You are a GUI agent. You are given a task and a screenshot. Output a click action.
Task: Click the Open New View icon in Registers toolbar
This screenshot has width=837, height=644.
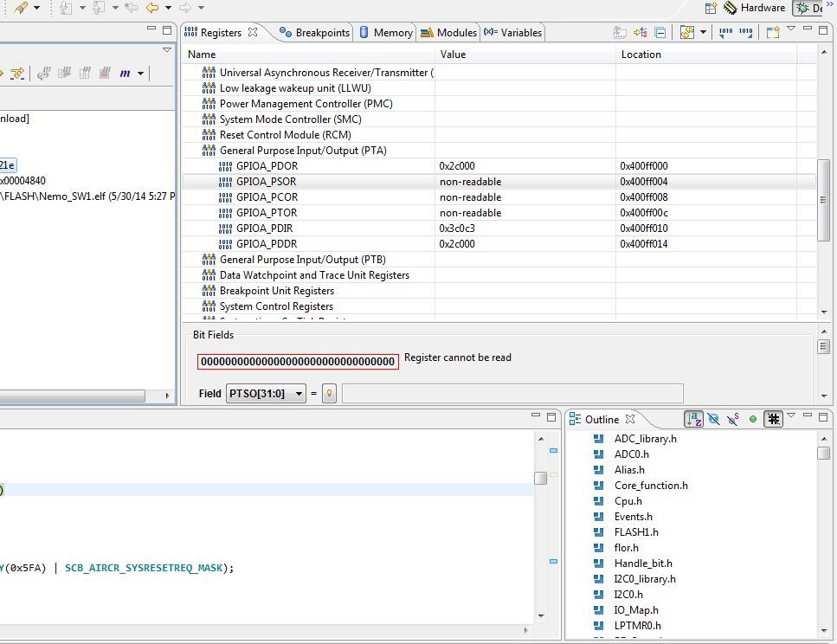[x=773, y=33]
